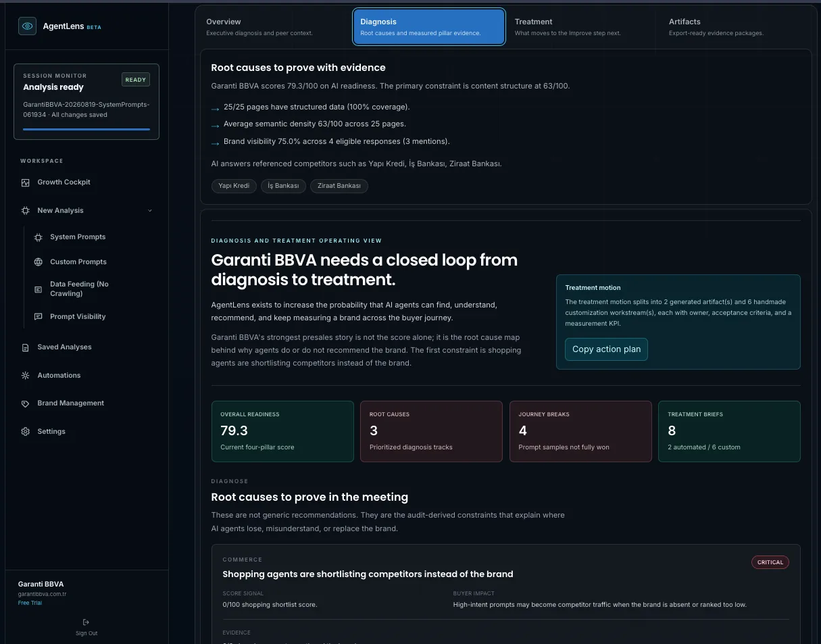
Task: Click the Brand Management tag icon
Action: (x=26, y=403)
